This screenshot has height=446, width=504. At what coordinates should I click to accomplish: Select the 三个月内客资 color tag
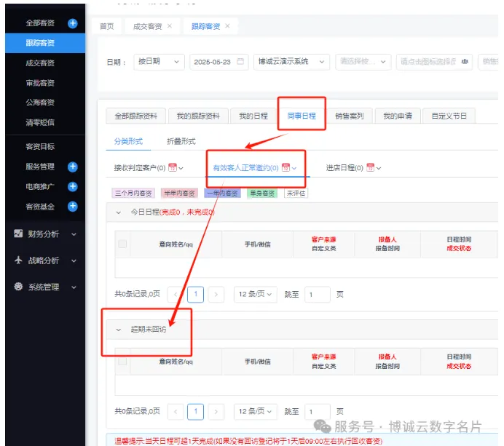pyautogui.click(x=133, y=194)
